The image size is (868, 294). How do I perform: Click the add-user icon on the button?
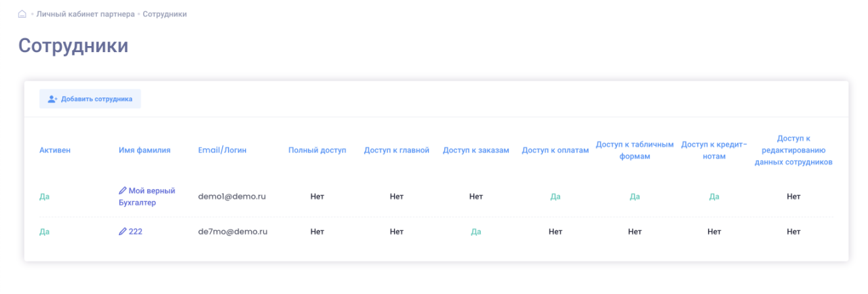pyautogui.click(x=52, y=99)
